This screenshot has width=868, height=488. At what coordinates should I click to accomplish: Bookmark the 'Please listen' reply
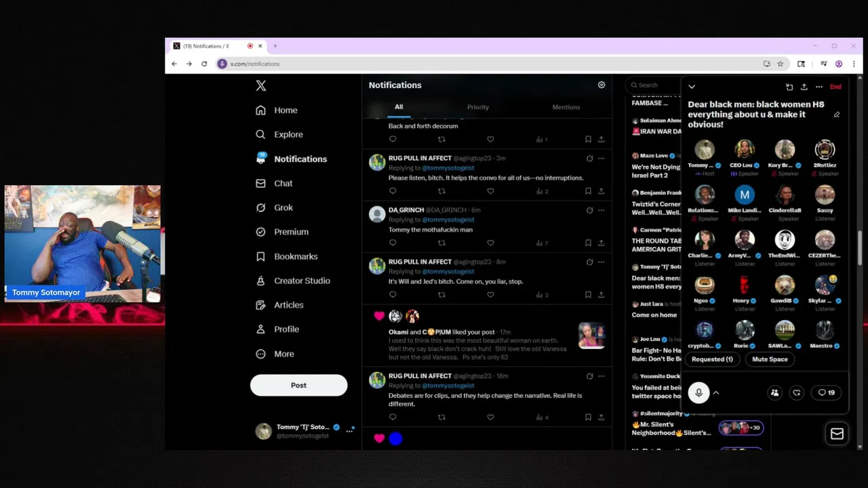588,191
